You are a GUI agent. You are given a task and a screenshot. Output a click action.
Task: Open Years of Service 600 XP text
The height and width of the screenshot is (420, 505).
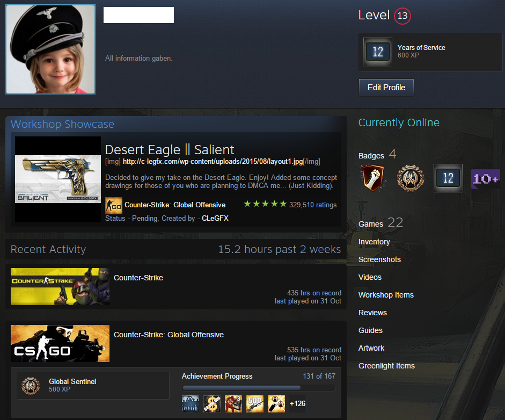click(421, 51)
